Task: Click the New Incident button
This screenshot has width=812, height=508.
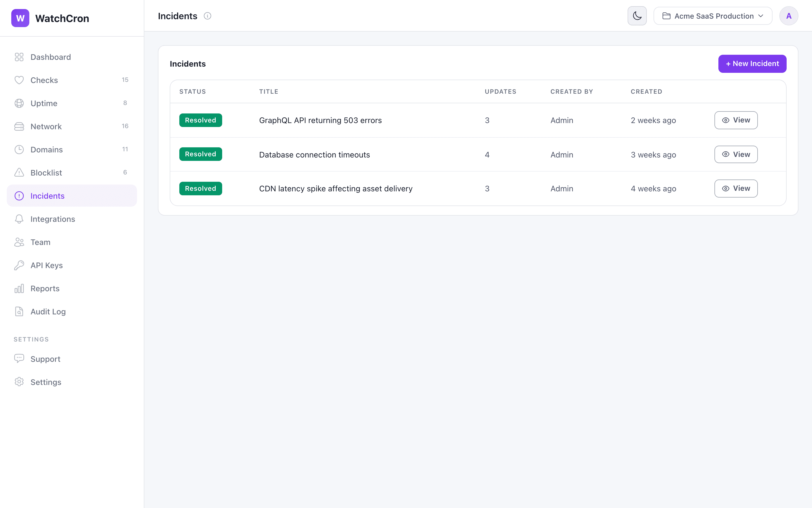Action: pyautogui.click(x=752, y=64)
